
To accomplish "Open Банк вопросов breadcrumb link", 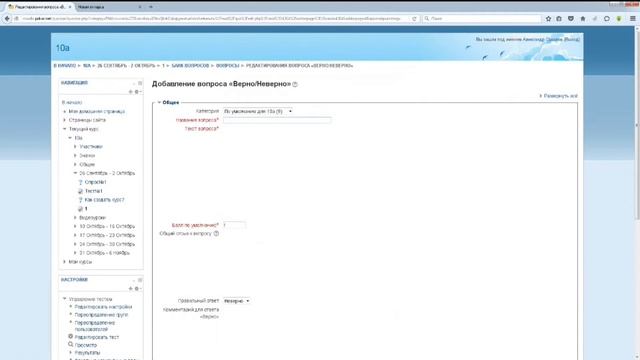I will point(190,66).
